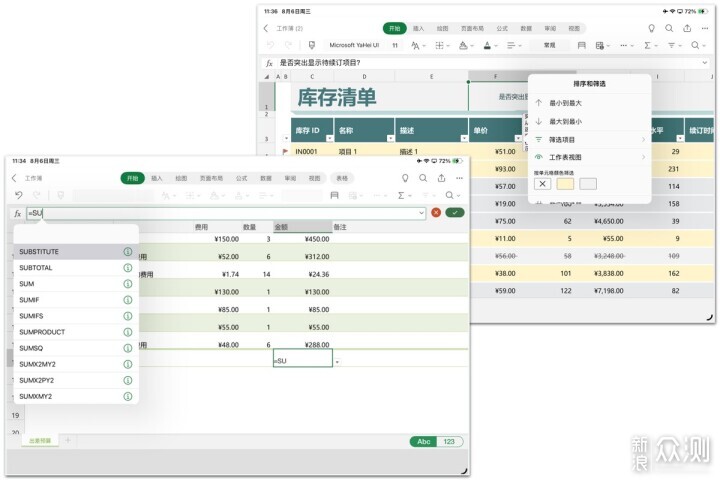Open the dropdown arrow beside the =SU cell
The width and height of the screenshot is (720, 481).
[x=337, y=362]
